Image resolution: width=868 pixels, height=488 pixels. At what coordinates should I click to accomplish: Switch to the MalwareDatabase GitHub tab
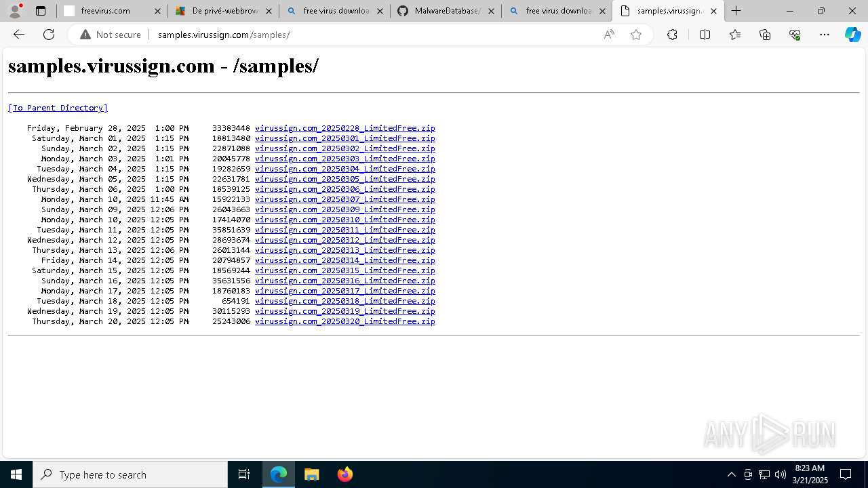pos(446,11)
